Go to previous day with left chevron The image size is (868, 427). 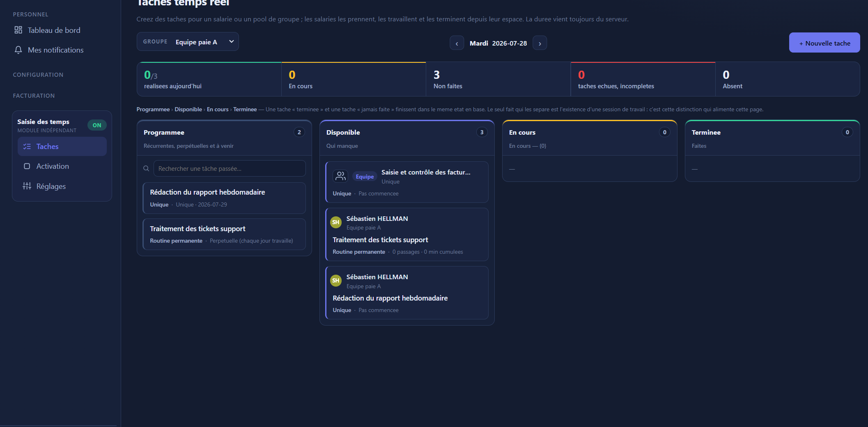457,43
